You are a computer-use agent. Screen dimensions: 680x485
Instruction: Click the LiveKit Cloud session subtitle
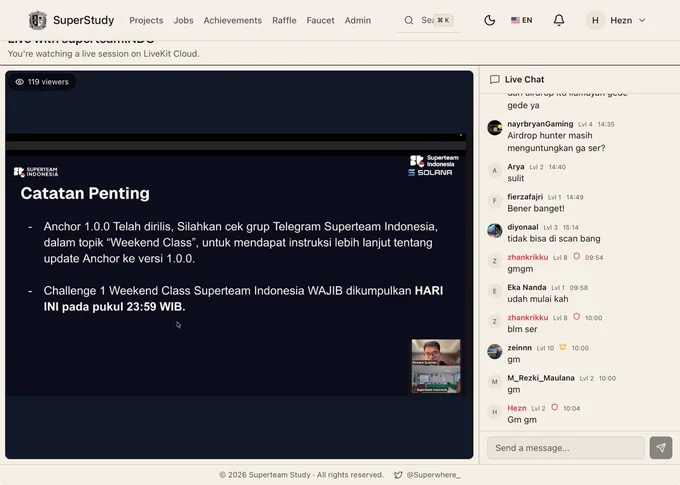tap(103, 54)
